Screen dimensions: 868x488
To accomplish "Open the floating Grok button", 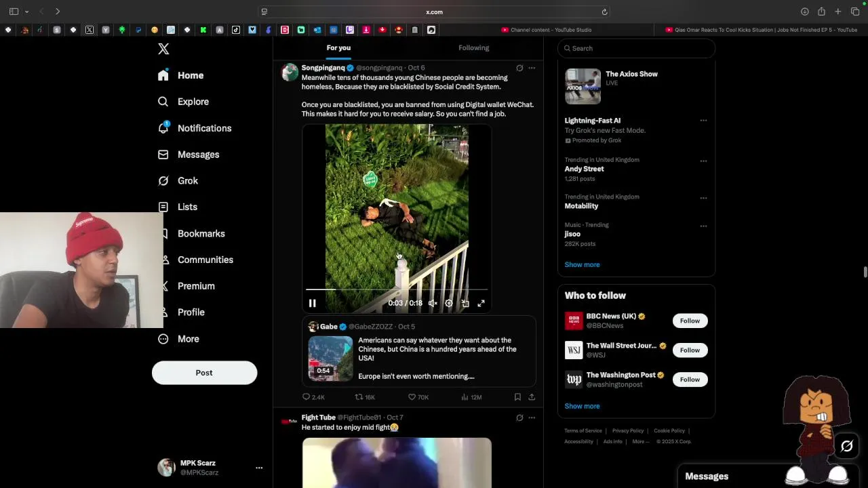I will coord(847,446).
